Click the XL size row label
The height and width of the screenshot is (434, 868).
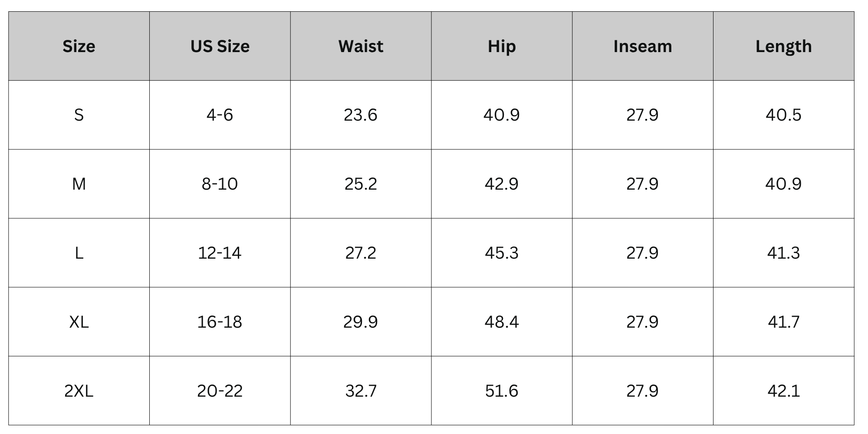tap(79, 322)
